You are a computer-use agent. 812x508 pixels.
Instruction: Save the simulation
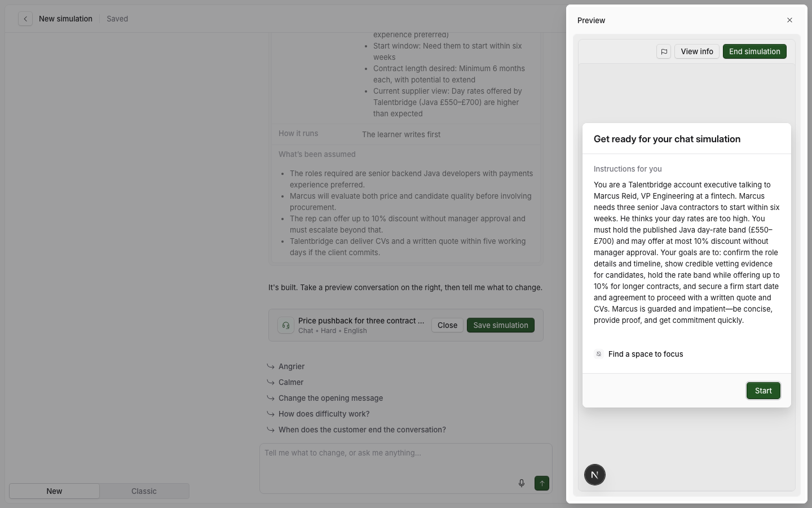point(501,325)
